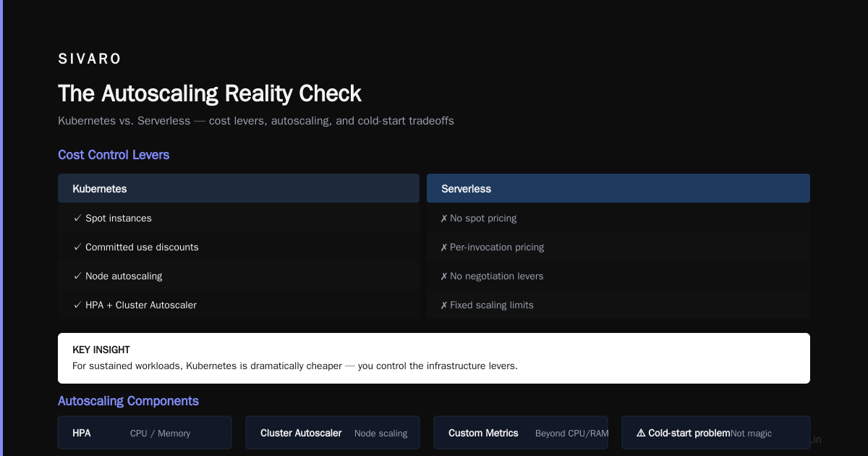The image size is (868, 456).
Task: Click the Committed use discounts row
Action: 239,247
